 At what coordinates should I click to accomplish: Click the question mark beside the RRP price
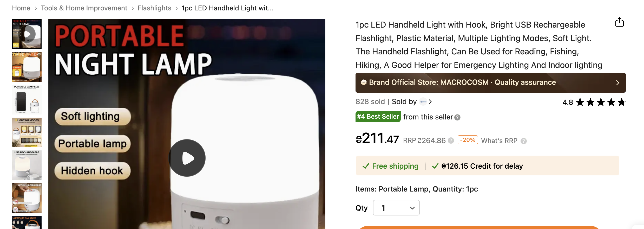click(451, 141)
